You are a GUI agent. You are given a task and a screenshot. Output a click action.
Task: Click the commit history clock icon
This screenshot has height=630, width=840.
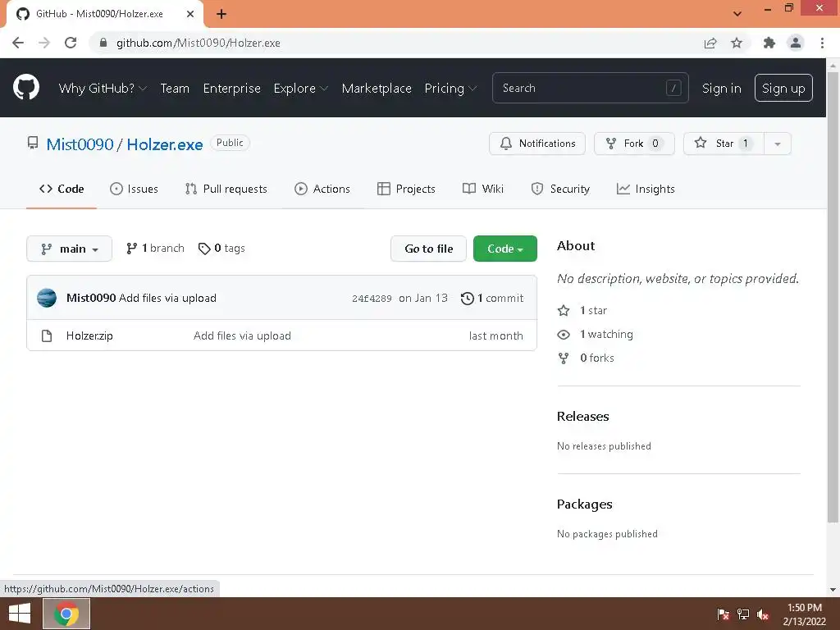click(467, 299)
